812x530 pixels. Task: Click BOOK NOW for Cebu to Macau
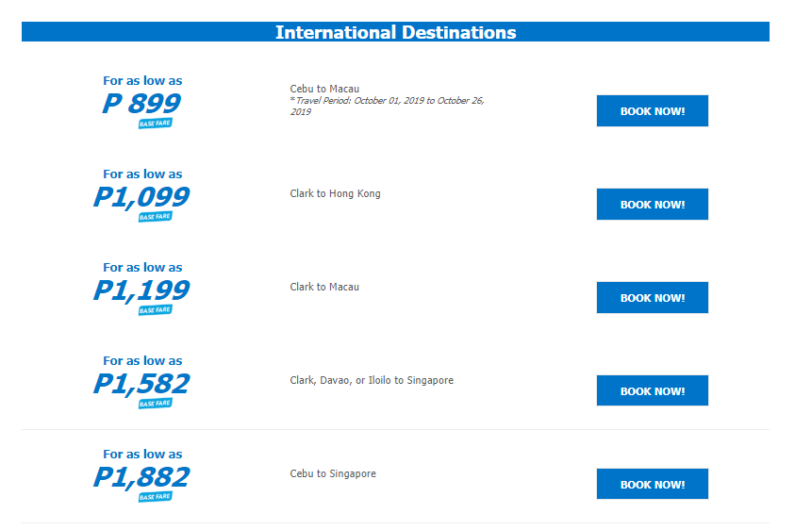point(652,111)
